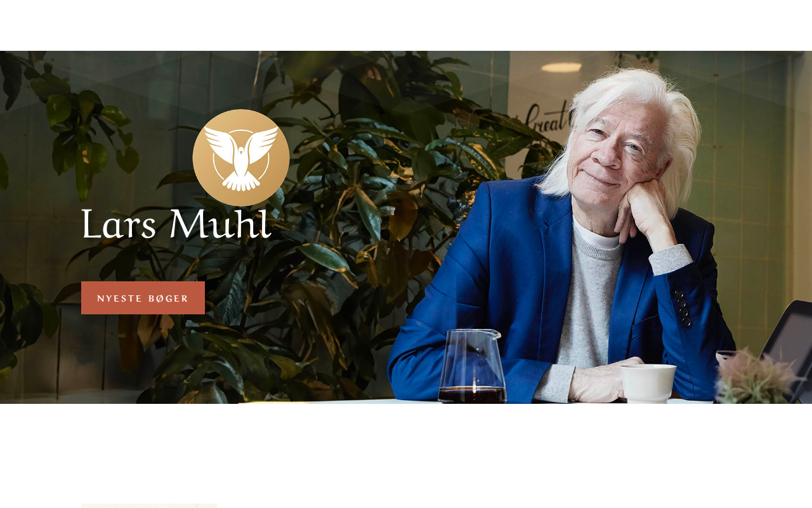Click the ceiling lamp in the hero background

[x=561, y=67]
